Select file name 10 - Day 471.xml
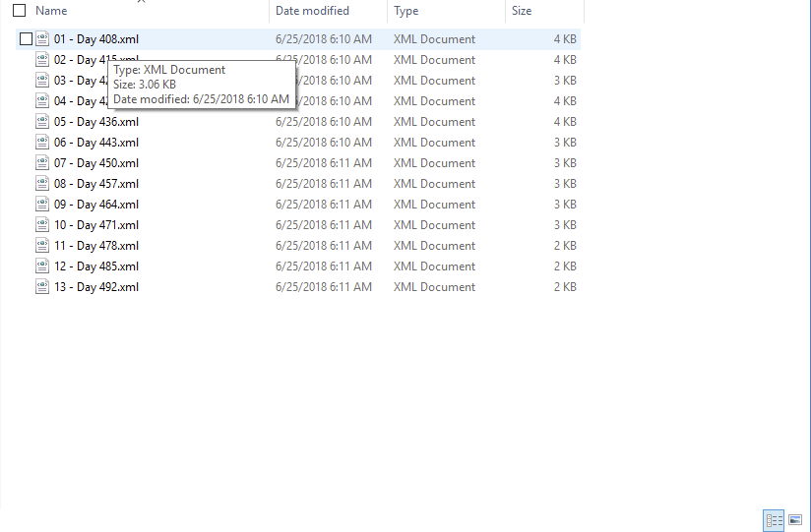The image size is (811, 532). (x=96, y=225)
